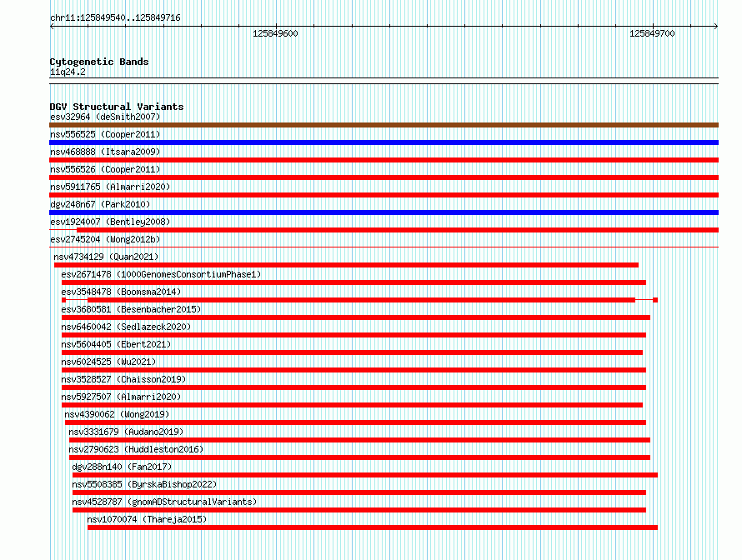Click the esv32964 (deSmith2007) variant label
Viewport: 742px width, 560px height.
coord(105,117)
